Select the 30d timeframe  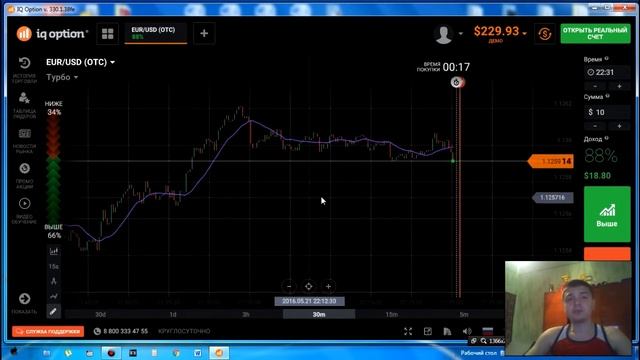pos(100,314)
